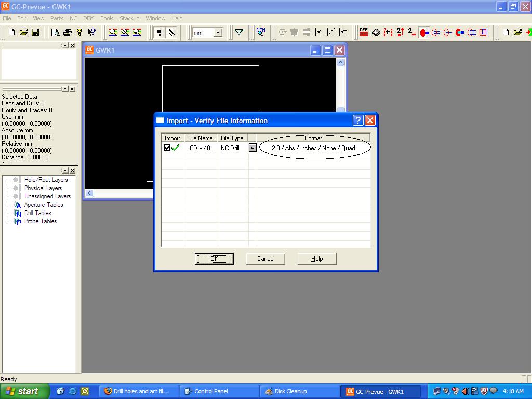Open Drill Tables in the tree
The width and height of the screenshot is (532, 399).
(37, 213)
